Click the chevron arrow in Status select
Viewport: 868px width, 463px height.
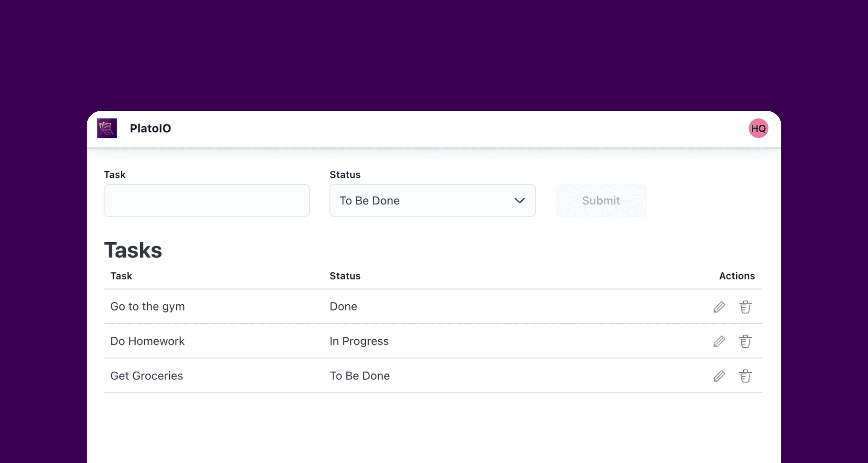[x=519, y=200]
